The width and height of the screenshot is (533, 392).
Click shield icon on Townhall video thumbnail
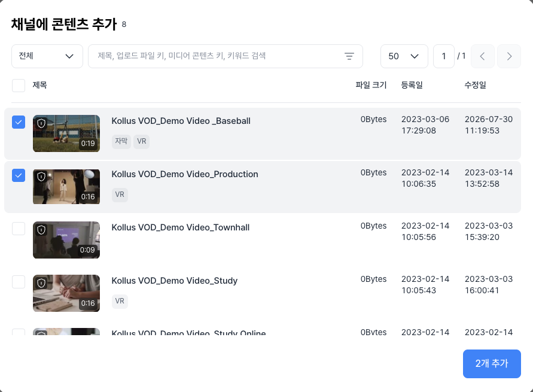41,230
